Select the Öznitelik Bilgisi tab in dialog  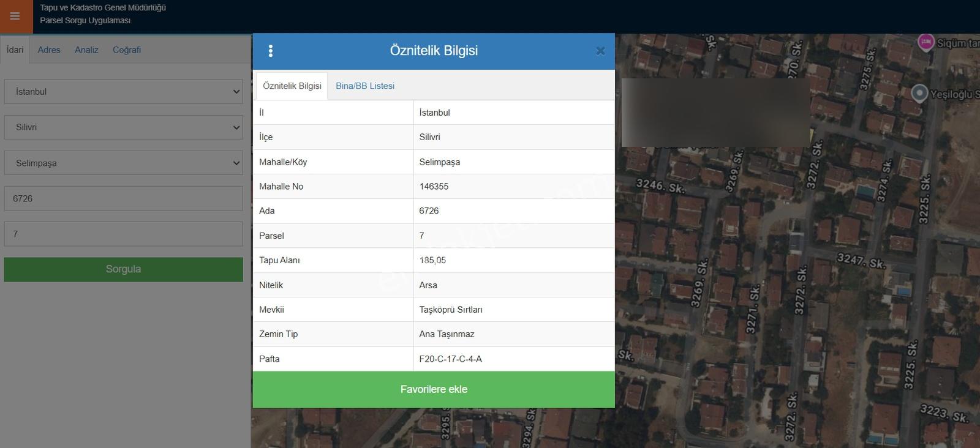pyautogui.click(x=292, y=86)
